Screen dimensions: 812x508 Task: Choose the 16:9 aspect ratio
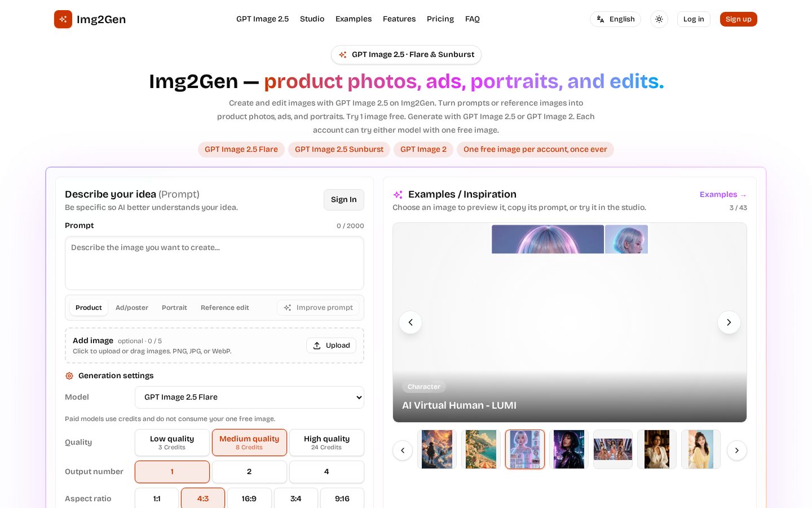pyautogui.click(x=249, y=499)
